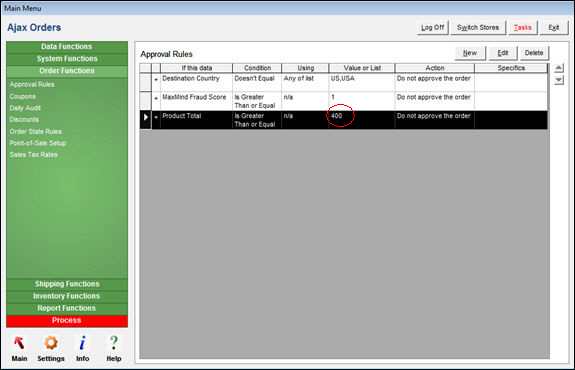Click the Main red arrow icon
The width and height of the screenshot is (575, 370).
(x=19, y=343)
